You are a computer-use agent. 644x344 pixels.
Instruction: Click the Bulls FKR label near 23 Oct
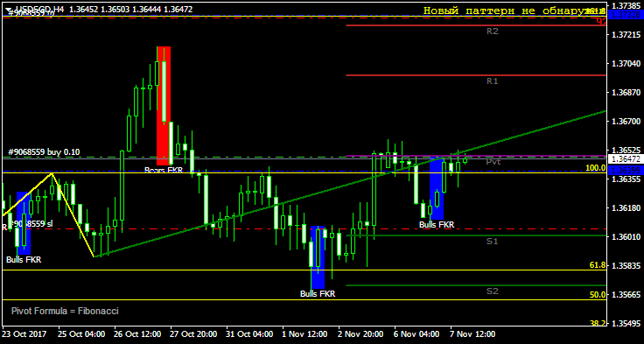click(24, 260)
